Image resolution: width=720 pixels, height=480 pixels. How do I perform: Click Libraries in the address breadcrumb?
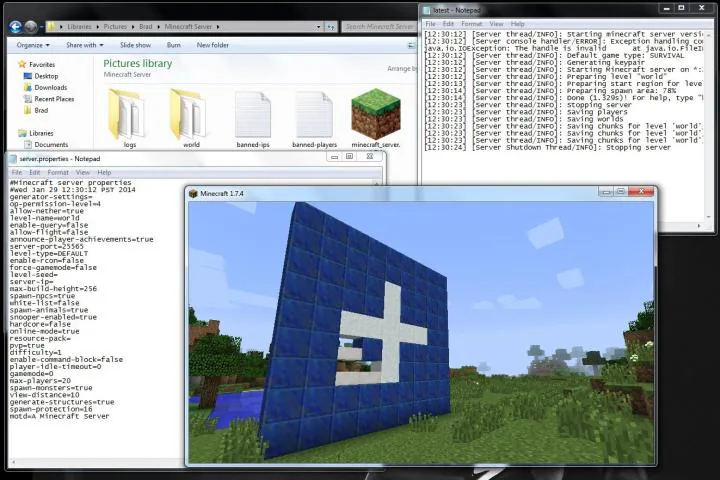79,27
